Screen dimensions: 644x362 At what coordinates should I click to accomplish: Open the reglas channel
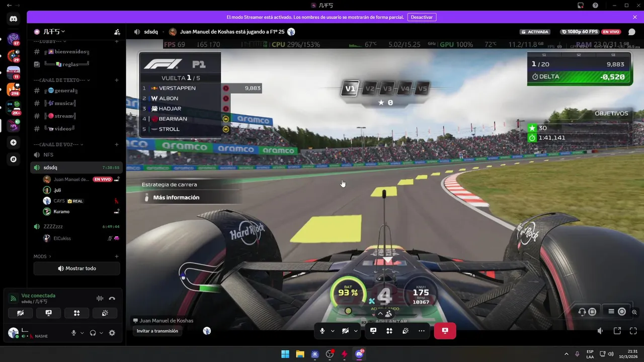(76, 64)
